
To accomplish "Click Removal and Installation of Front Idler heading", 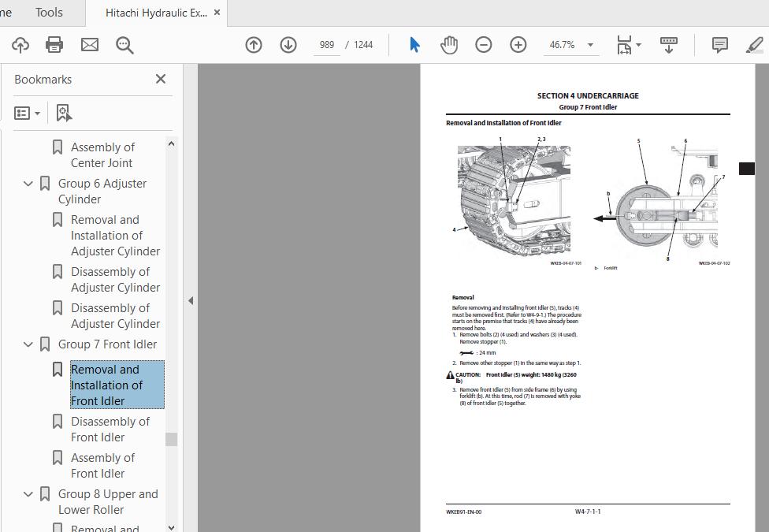I will pyautogui.click(x=503, y=123).
